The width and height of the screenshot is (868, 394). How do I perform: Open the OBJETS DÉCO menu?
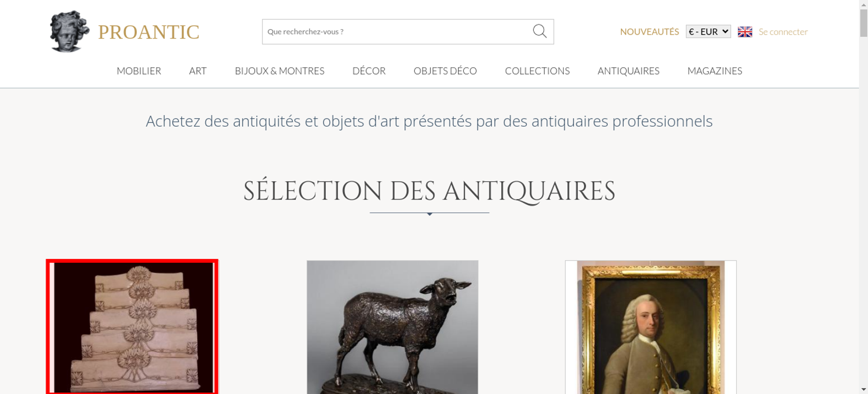pos(445,71)
